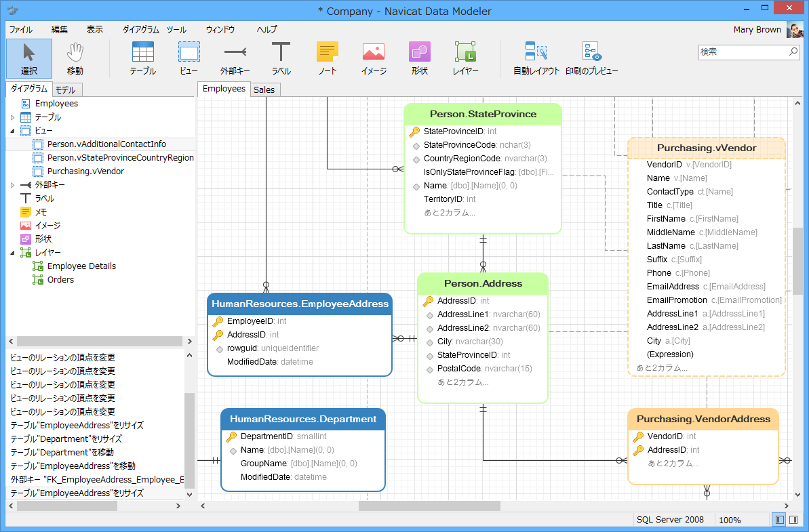Add a note with the ノート tool
The width and height of the screenshot is (809, 532).
point(327,59)
